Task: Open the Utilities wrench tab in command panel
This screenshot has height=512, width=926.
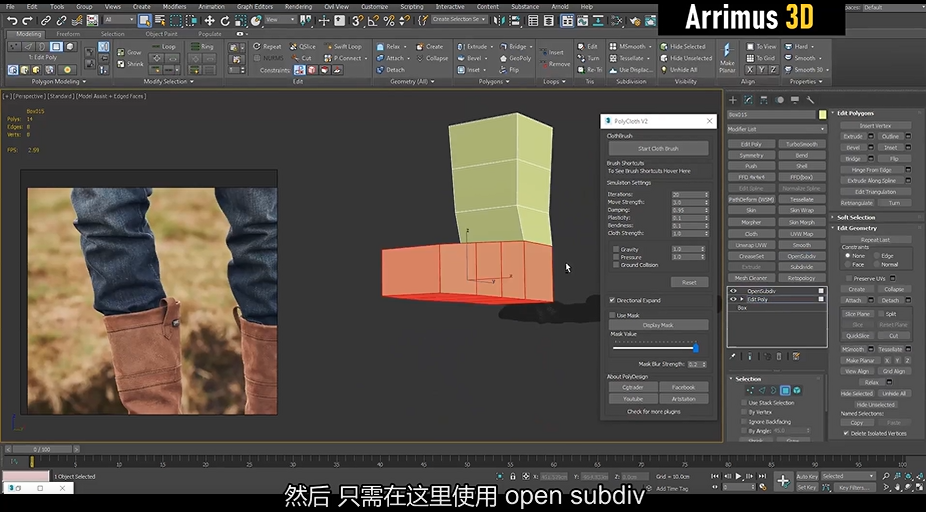Action: click(x=810, y=100)
